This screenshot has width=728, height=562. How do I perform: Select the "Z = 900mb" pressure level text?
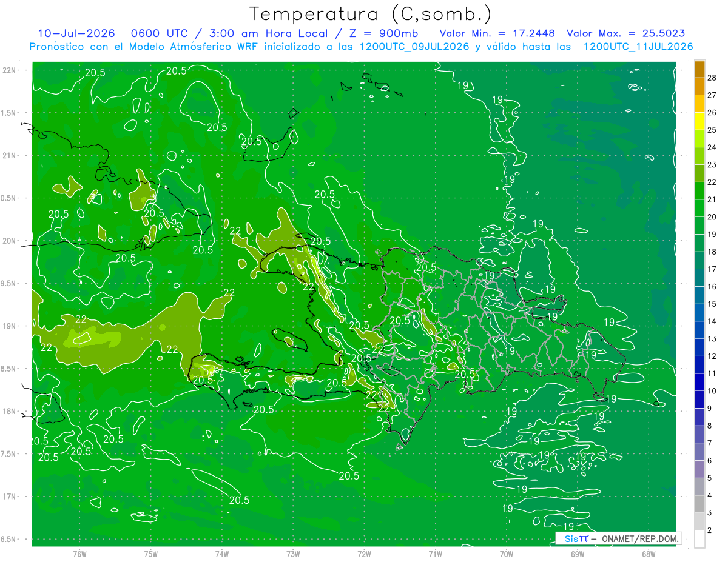click(382, 34)
